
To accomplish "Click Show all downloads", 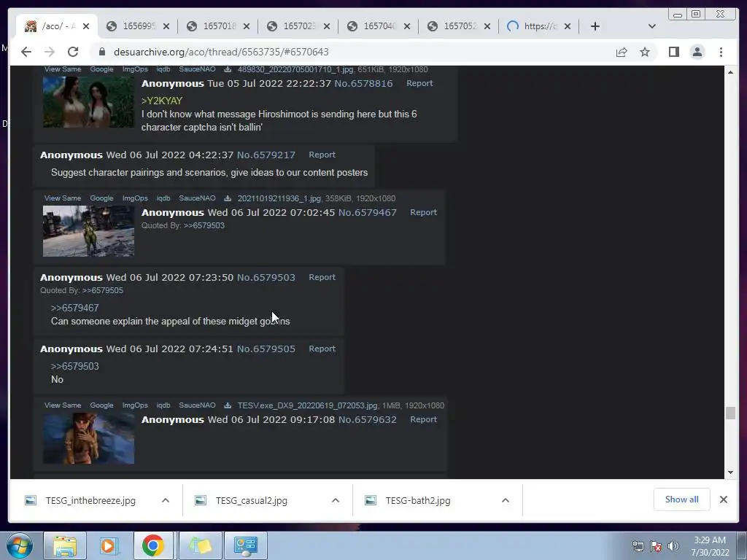I will click(682, 499).
